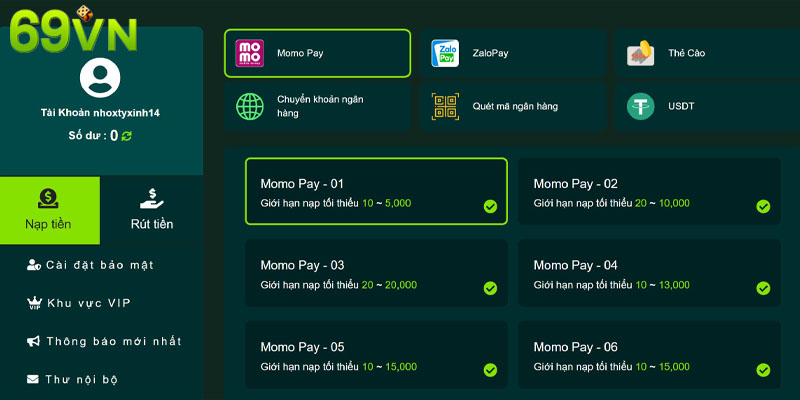Select the Momo Pay - 03 channel
Image resolution: width=800 pixels, height=400 pixels.
pyautogui.click(x=376, y=274)
